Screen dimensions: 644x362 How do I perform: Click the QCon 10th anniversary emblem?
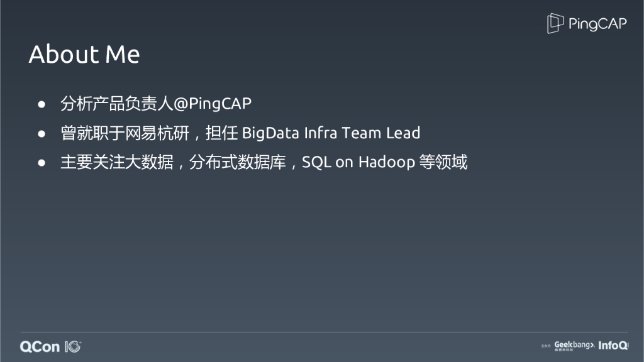click(72, 346)
